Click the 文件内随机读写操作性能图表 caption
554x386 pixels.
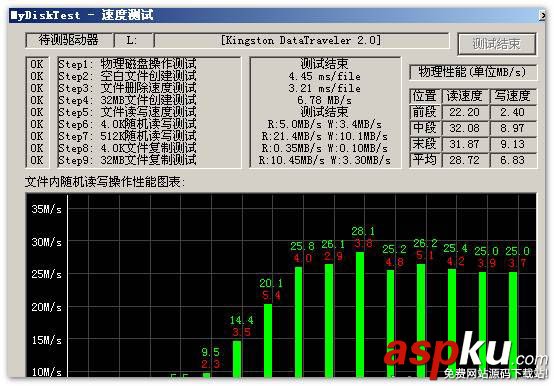(105, 182)
